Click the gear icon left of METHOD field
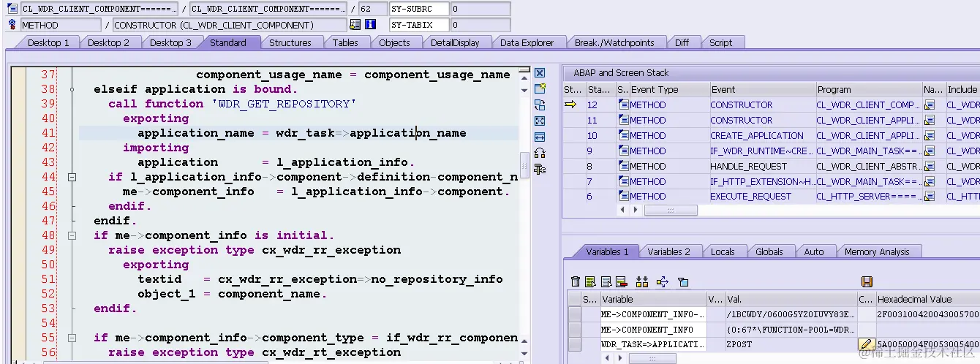 [12, 25]
